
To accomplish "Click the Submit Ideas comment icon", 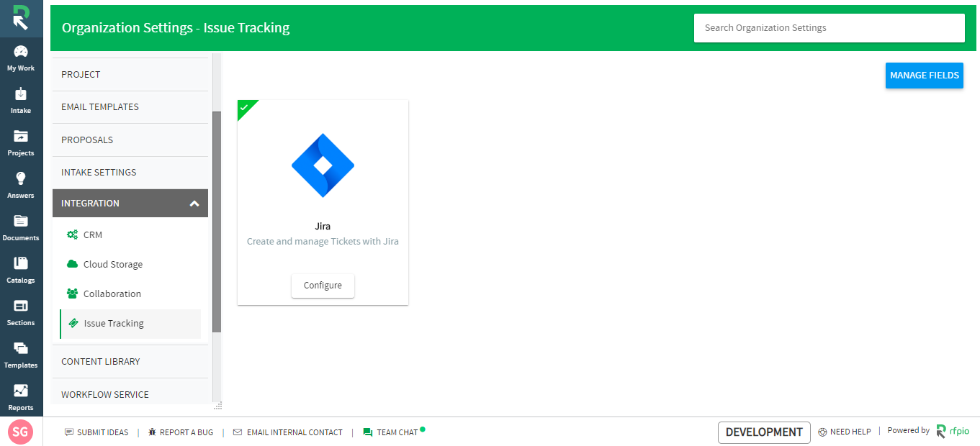I will (69, 432).
